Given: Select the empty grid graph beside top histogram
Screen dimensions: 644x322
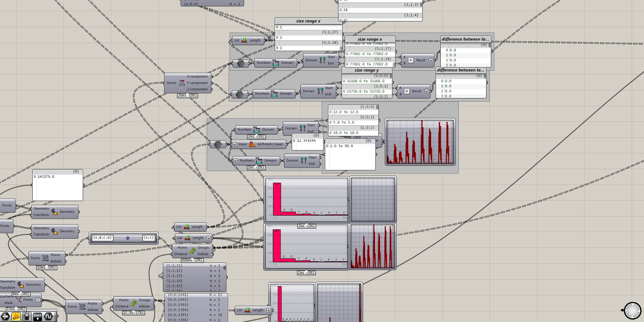Looking at the screenshot, I should click(x=373, y=199).
